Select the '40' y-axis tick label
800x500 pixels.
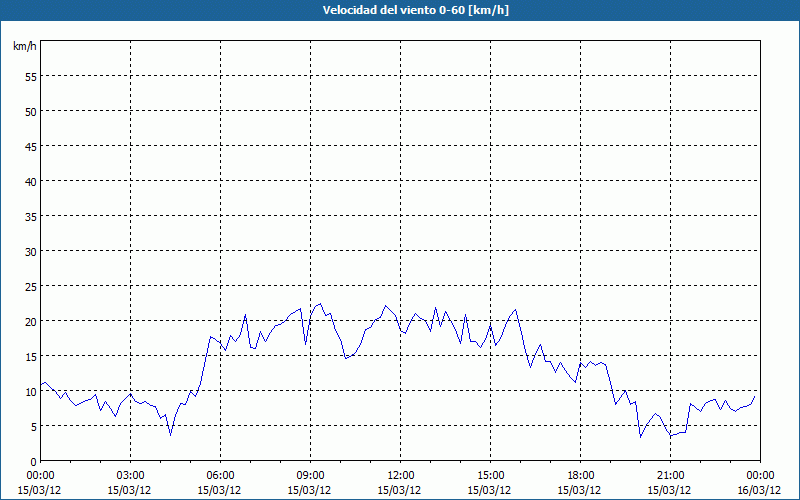point(30,182)
